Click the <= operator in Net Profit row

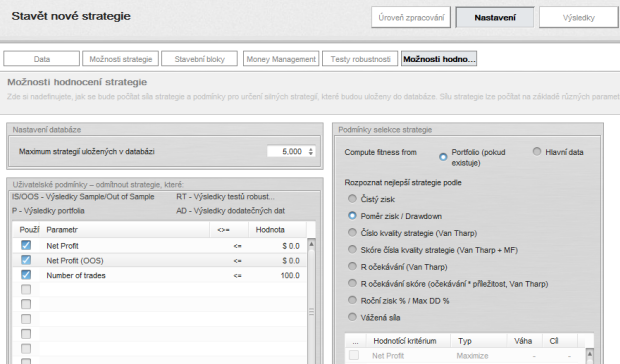(x=237, y=246)
